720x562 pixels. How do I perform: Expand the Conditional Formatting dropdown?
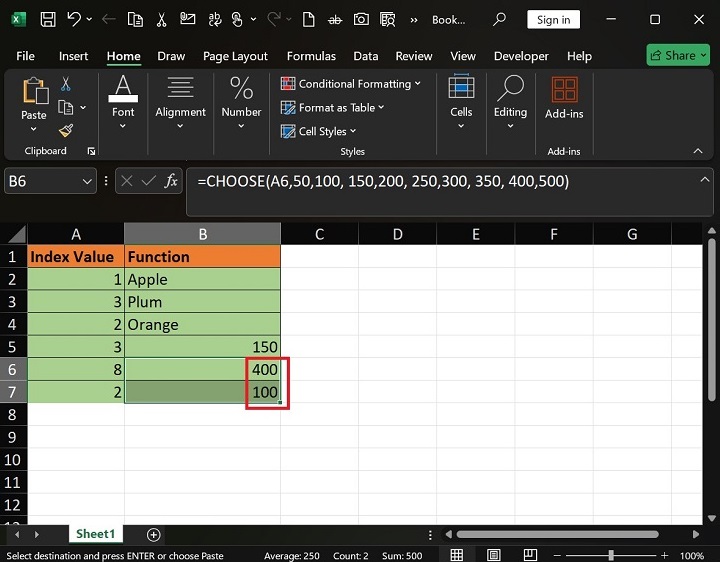click(351, 84)
